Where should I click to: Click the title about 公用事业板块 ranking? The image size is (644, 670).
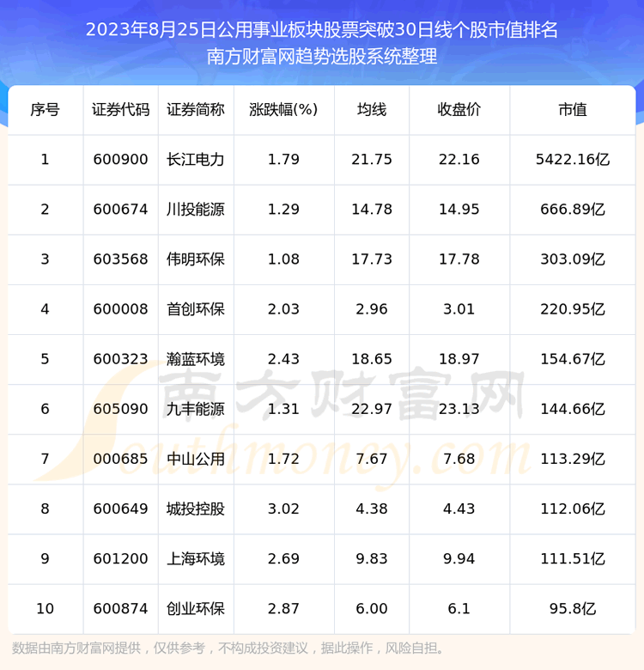322,31
